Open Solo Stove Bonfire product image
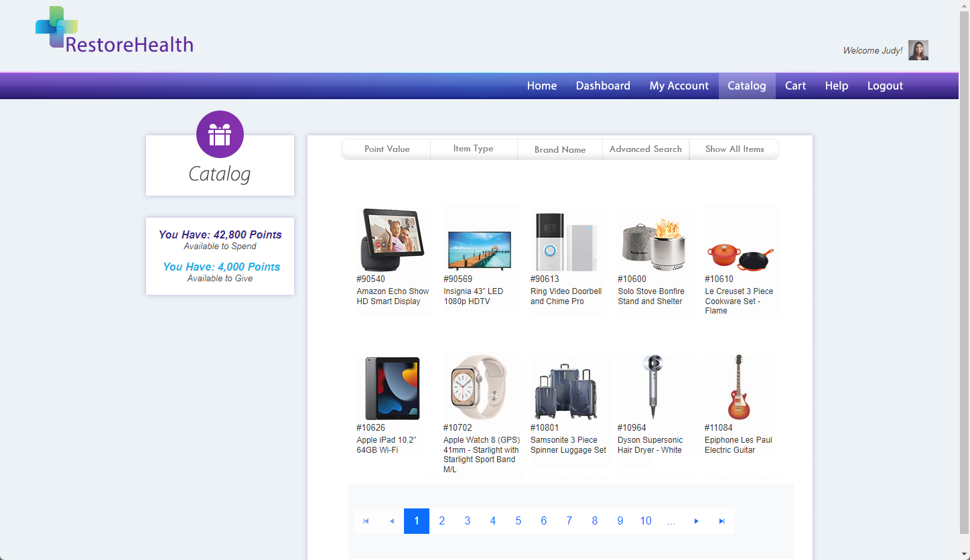970x560 pixels. tap(654, 244)
